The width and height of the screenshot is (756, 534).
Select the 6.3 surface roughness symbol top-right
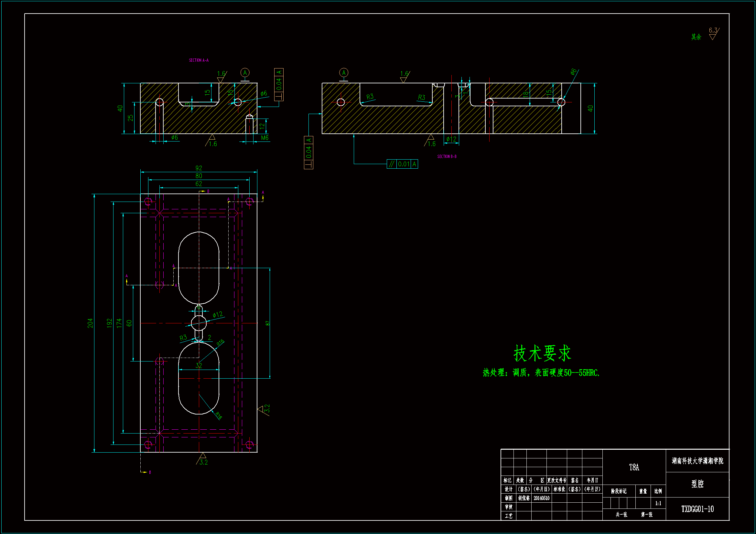tap(713, 33)
